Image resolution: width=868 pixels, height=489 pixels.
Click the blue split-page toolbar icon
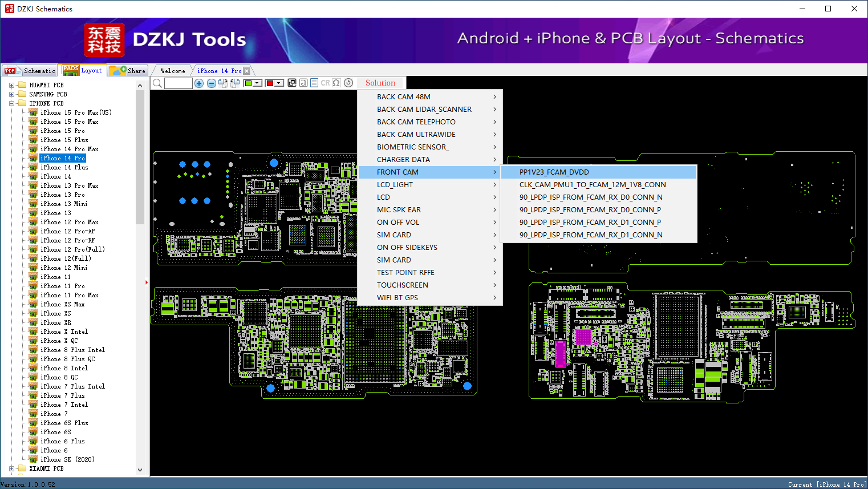tap(314, 83)
